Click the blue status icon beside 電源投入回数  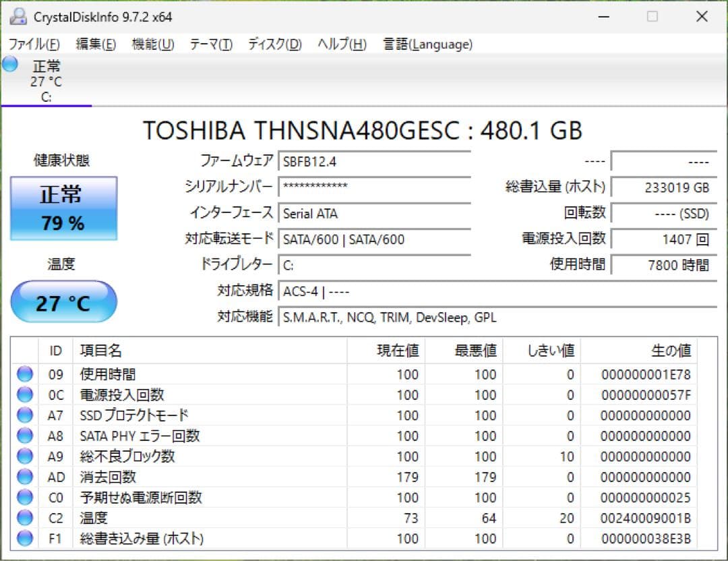(x=24, y=395)
